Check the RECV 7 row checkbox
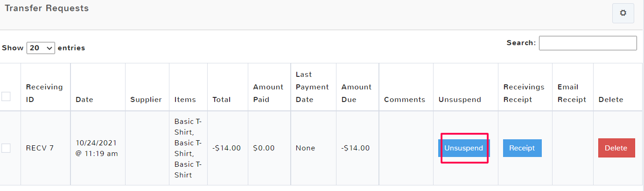The height and width of the screenshot is (191, 644). click(6, 148)
